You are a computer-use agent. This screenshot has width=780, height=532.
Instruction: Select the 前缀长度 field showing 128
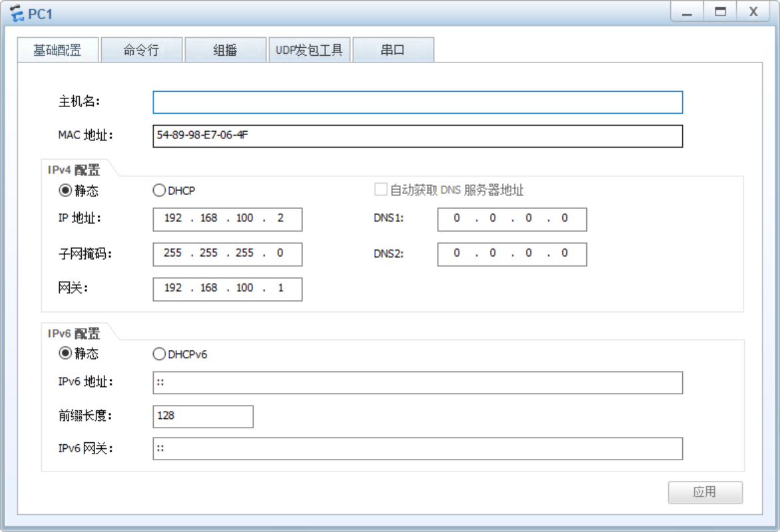(x=202, y=416)
